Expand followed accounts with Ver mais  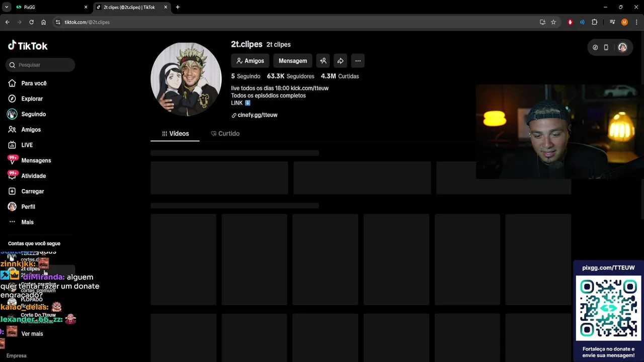32,334
